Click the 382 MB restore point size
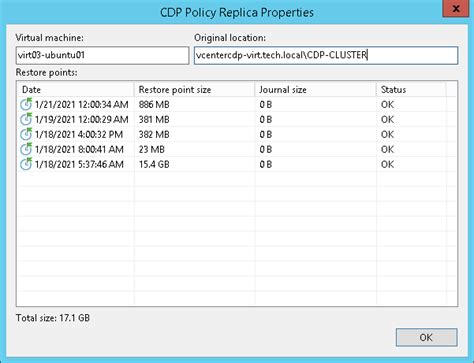Image resolution: width=474 pixels, height=363 pixels. 154,135
